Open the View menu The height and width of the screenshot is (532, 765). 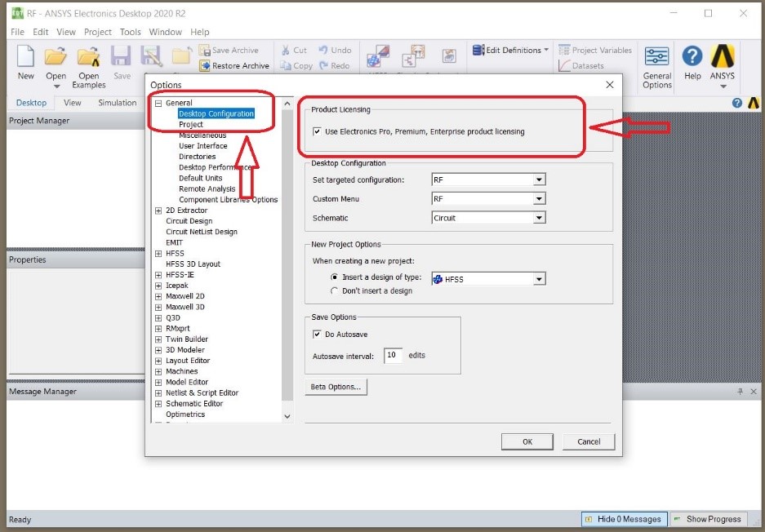point(66,32)
